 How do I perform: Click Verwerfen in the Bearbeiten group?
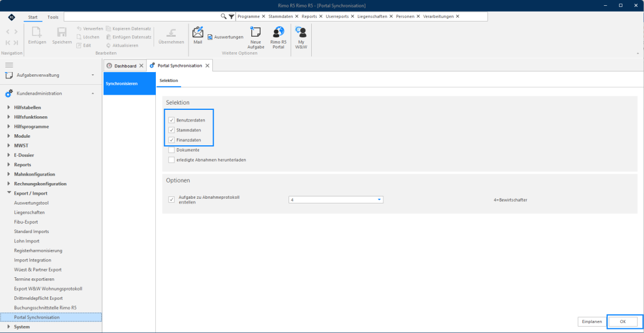pos(90,28)
